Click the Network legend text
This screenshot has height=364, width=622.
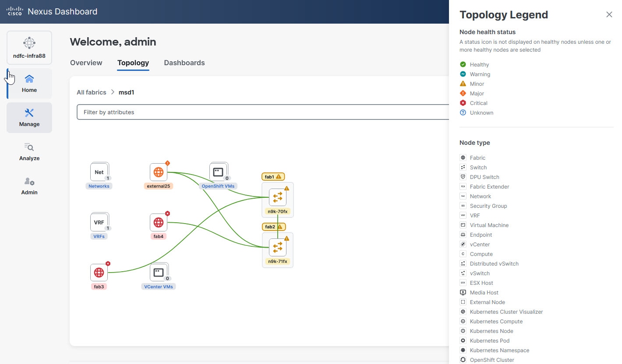[481, 196]
